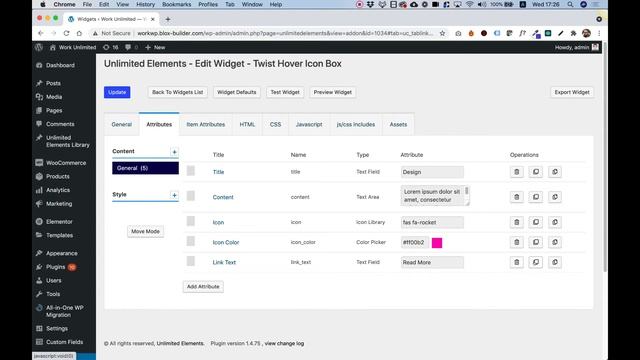Screen dimensions: 640x360
Task: Go Back To Widgets List
Action: coord(178,92)
